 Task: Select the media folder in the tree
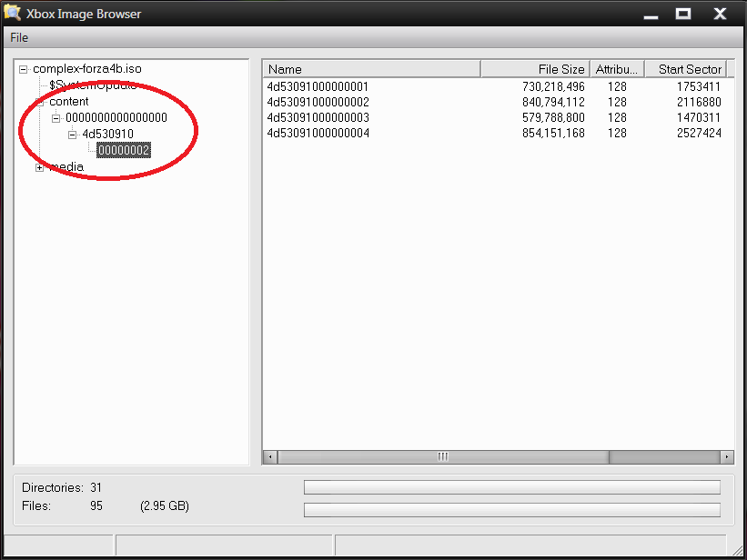(x=66, y=166)
